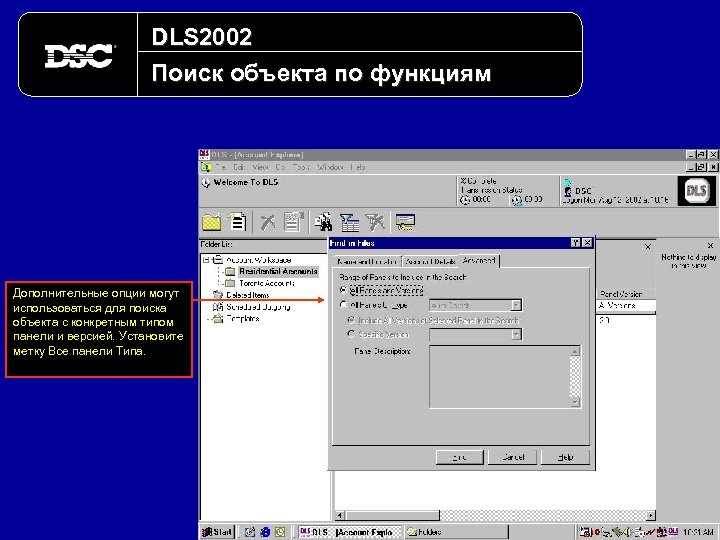The height and width of the screenshot is (540, 720).
Task: Open the Specific Version dropdown list
Action: tap(516, 334)
